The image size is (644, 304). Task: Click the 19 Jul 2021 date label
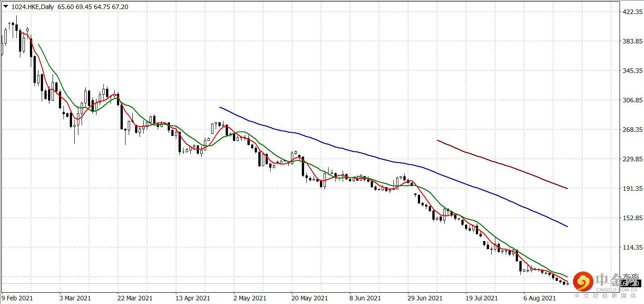click(482, 298)
